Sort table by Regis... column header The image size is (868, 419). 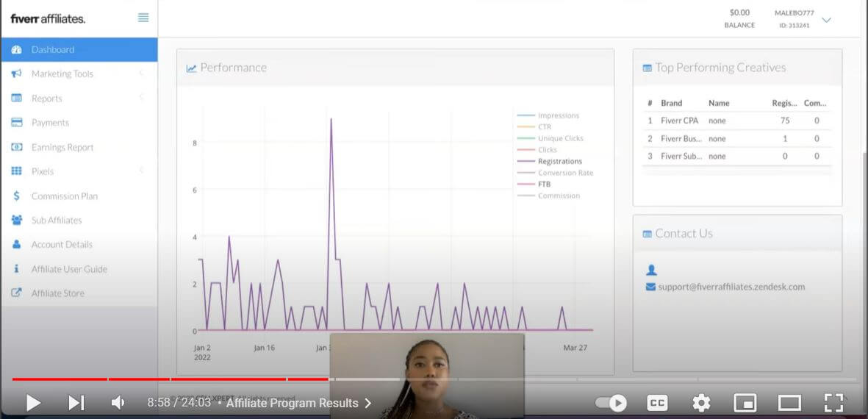click(x=784, y=103)
